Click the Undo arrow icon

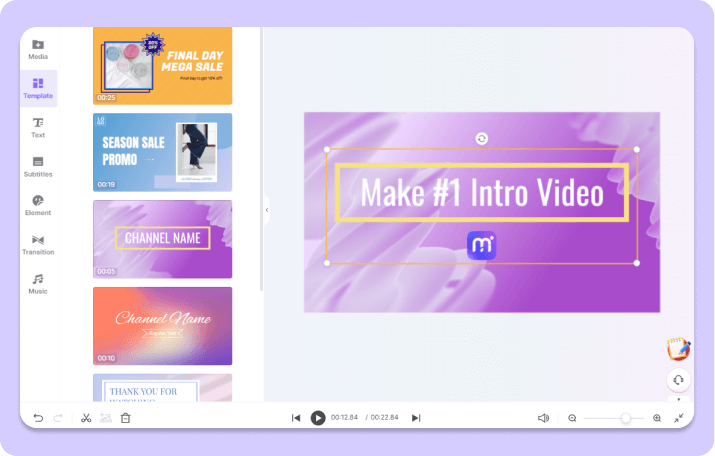point(38,418)
